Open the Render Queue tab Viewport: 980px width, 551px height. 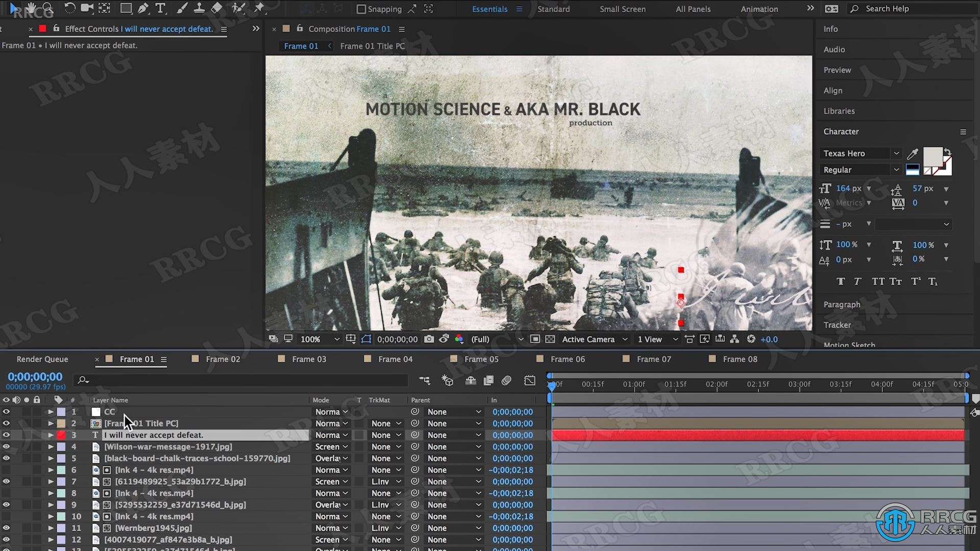(x=42, y=359)
